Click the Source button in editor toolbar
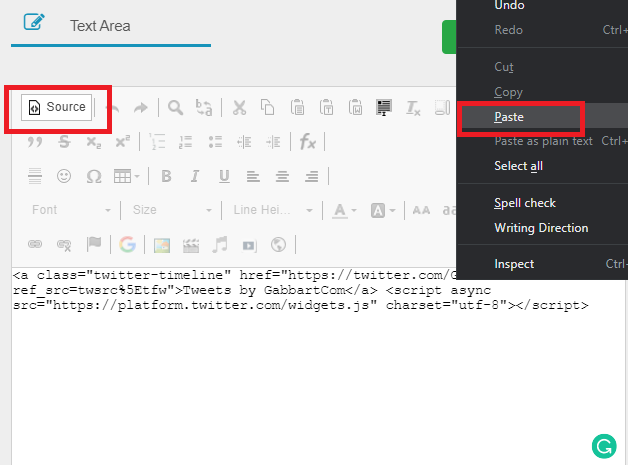This screenshot has width=628, height=465. coord(56,107)
